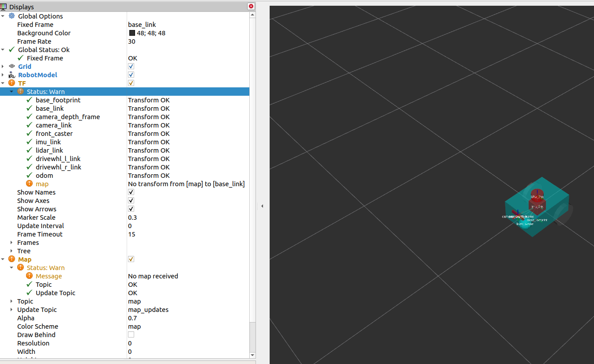This screenshot has width=594, height=364.
Task: Expand the Grid display properties
Action: point(3,67)
